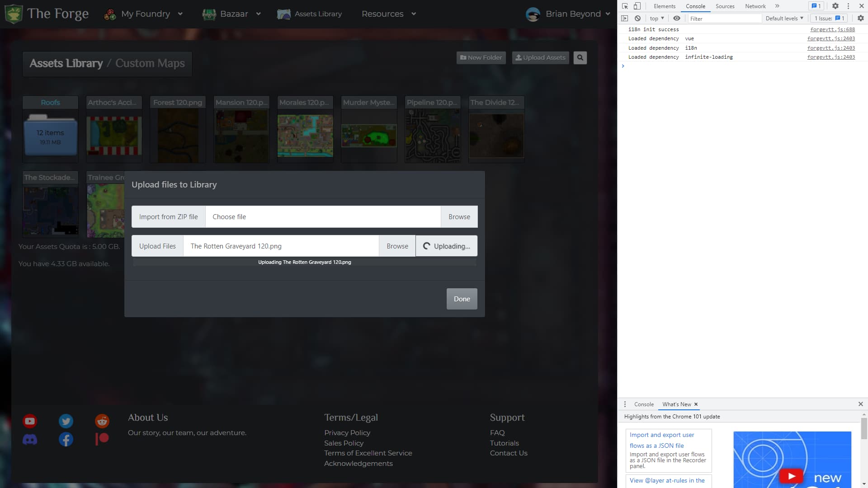Open DevTools settings gear icon
868x488 pixels.
click(x=835, y=6)
